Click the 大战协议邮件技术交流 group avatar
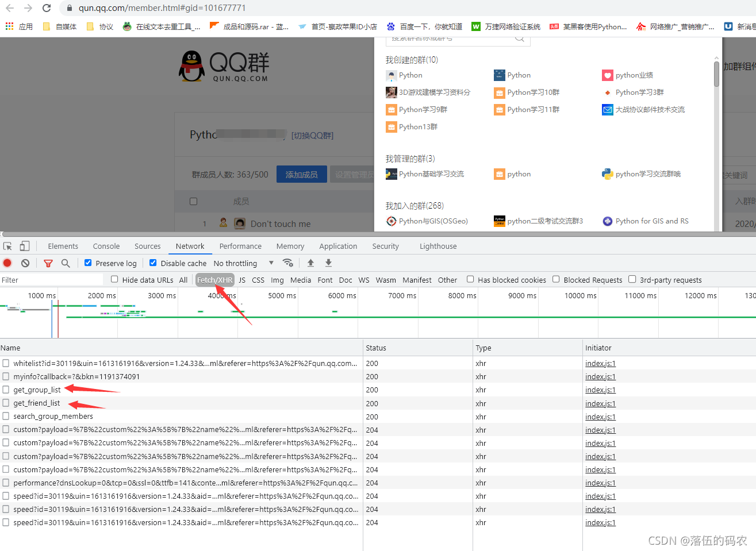This screenshot has height=551, width=756. point(608,110)
